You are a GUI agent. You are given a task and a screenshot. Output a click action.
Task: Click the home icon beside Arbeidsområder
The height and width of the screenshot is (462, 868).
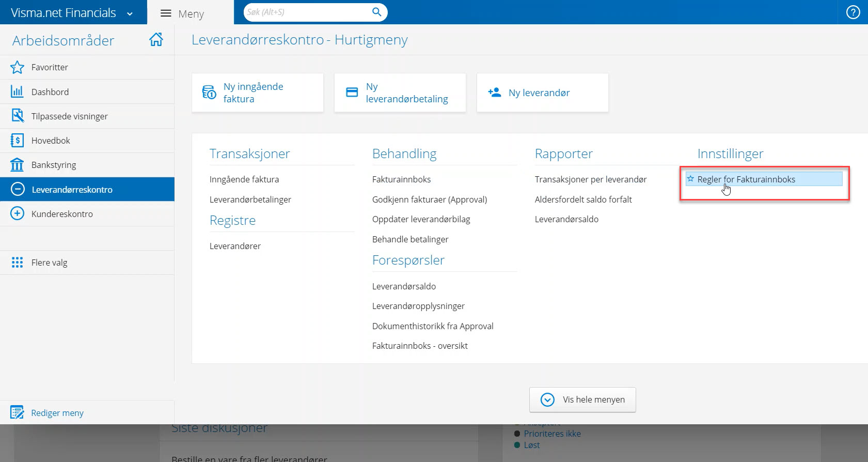coord(156,39)
